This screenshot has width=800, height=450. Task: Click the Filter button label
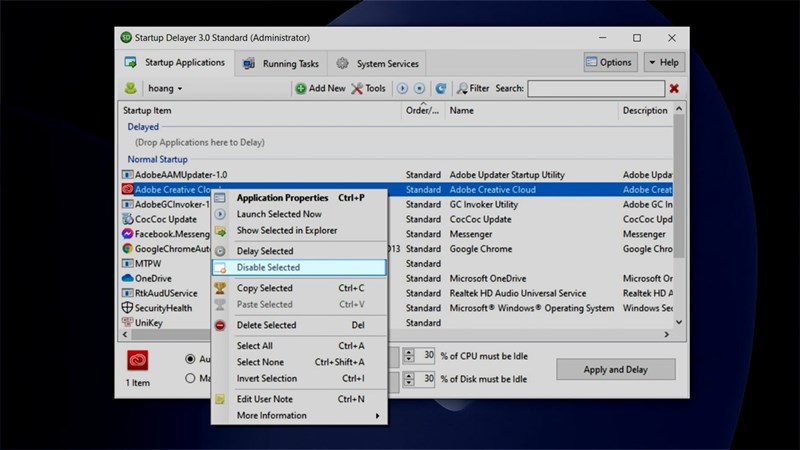pos(479,88)
